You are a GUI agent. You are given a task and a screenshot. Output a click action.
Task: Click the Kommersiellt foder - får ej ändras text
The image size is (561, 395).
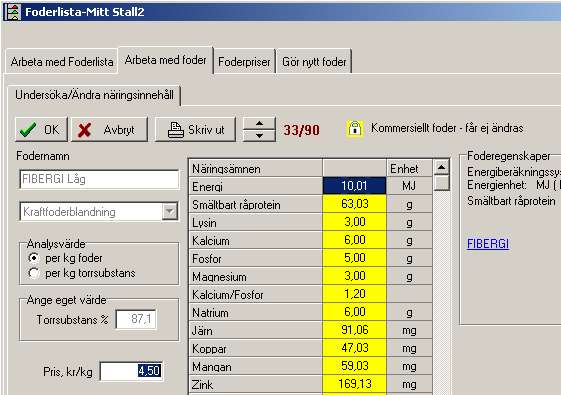click(x=447, y=128)
